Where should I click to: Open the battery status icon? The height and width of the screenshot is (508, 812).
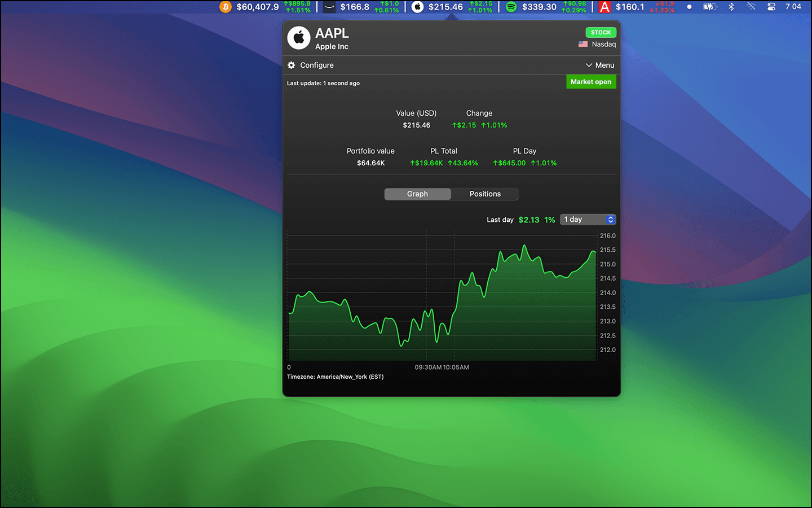tap(709, 7)
